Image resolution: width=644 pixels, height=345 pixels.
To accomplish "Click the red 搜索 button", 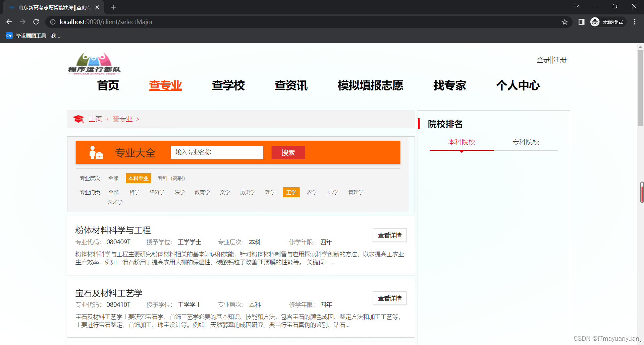I will tap(288, 152).
